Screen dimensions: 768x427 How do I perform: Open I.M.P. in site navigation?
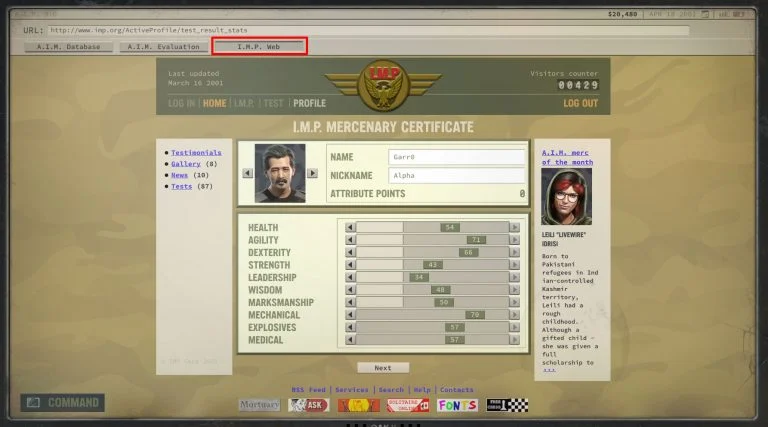coord(244,103)
